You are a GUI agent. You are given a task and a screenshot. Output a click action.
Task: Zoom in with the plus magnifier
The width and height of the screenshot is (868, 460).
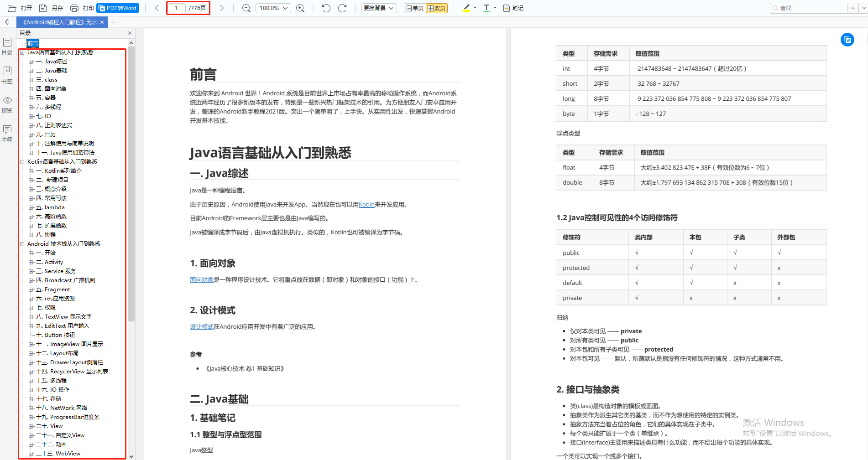300,8
